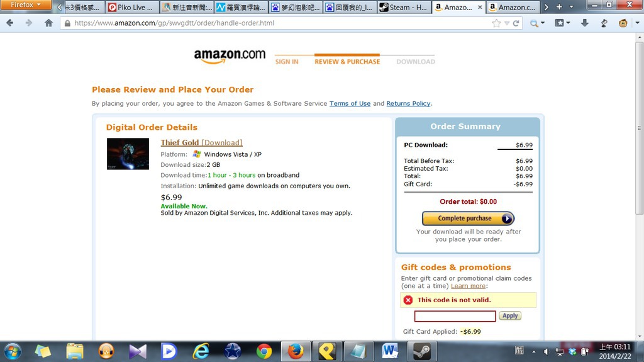Open Steam from the Windows taskbar
644x362 pixels.
(x=422, y=351)
